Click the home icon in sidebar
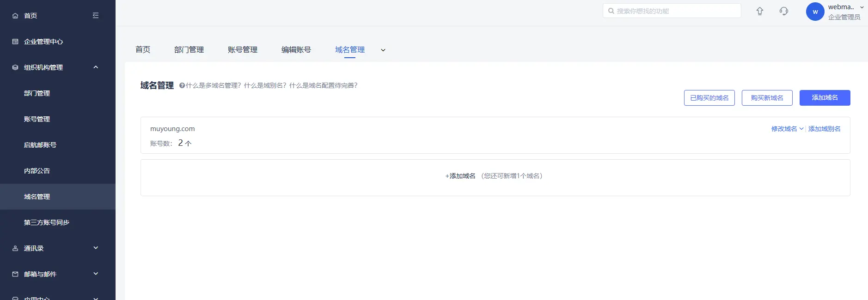Screen dimensions: 868x300 coord(15,16)
